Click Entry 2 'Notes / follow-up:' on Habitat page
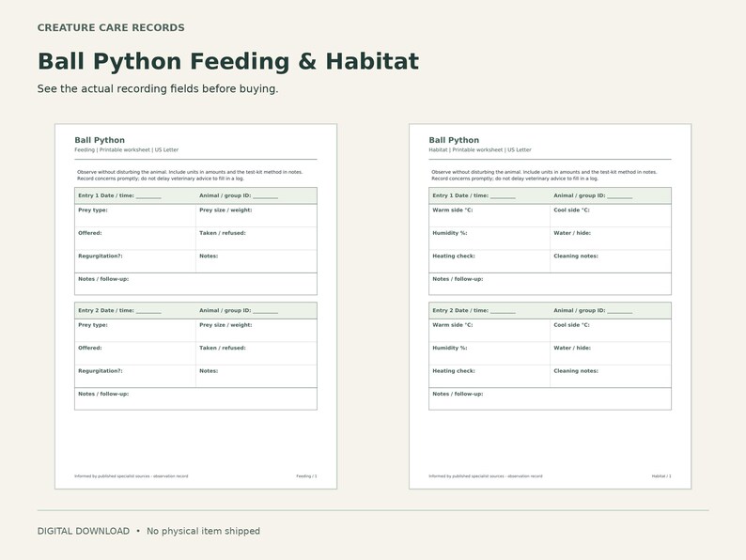The image size is (746, 560). tap(550, 398)
